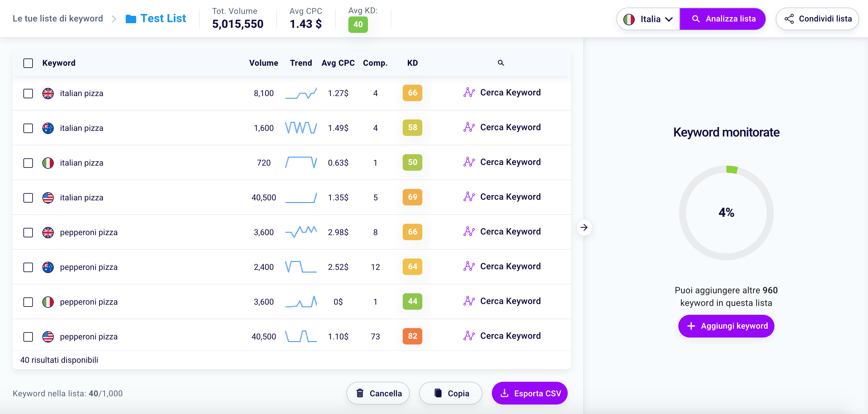Check the 720 volume italian pizza row

tap(28, 163)
